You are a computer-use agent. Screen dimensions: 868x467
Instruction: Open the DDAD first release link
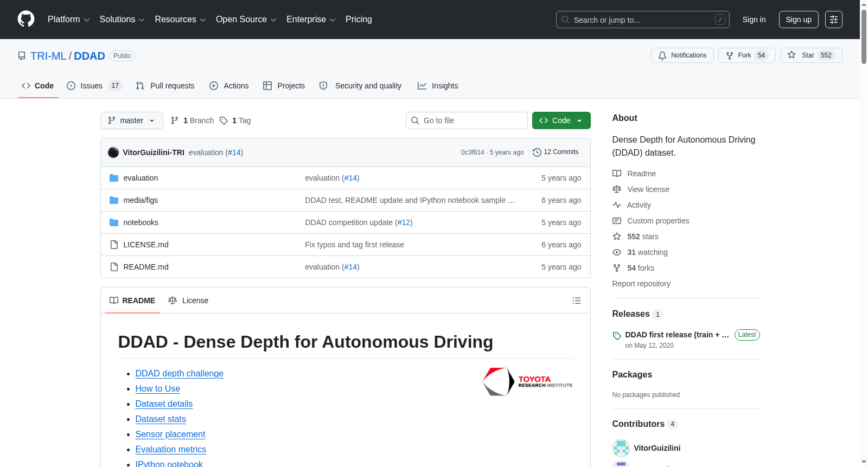[677, 335]
